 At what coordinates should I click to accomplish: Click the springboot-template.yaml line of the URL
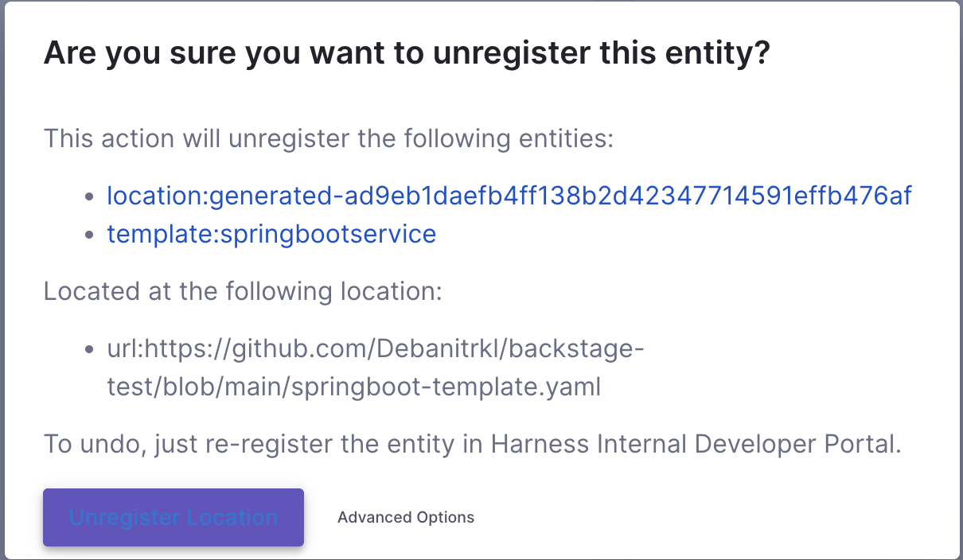(x=354, y=387)
